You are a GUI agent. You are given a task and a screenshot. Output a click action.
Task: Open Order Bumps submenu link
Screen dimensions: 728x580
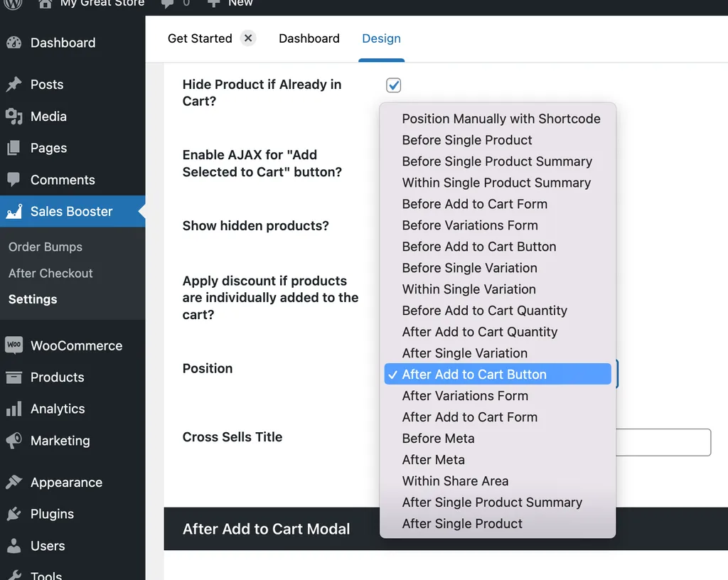coord(45,247)
